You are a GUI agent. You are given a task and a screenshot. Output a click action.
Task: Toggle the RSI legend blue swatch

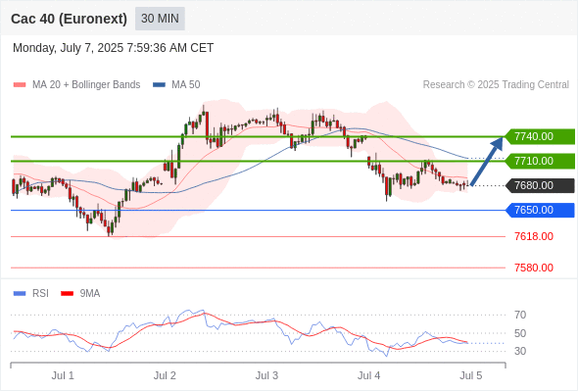coord(20,294)
